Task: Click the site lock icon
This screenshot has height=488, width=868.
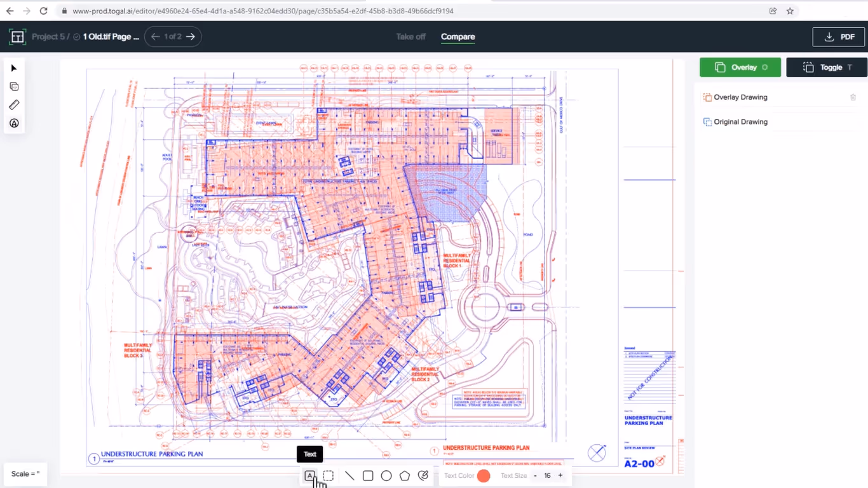Action: pyautogui.click(x=64, y=11)
